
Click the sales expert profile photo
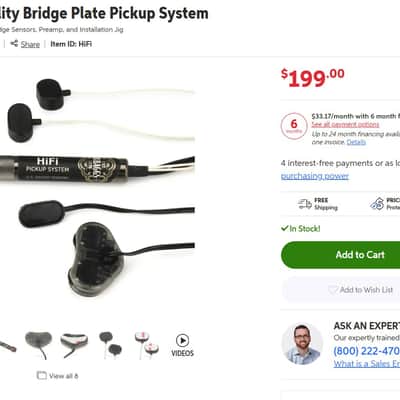tap(302, 344)
